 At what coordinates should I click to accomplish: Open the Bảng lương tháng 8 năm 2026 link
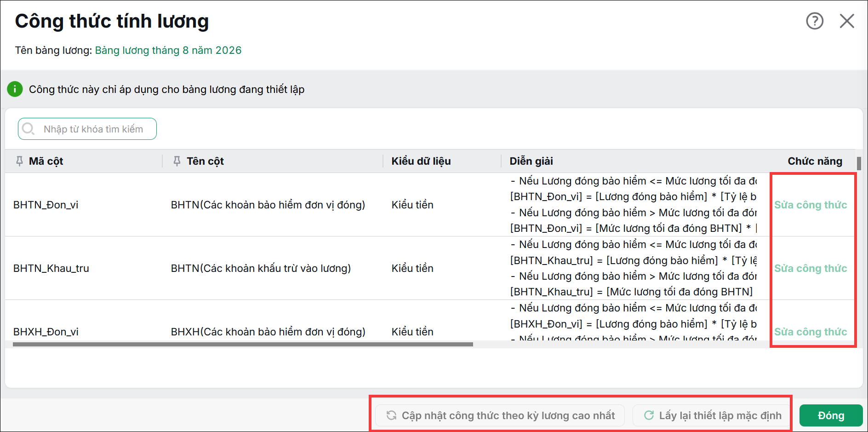pos(168,50)
